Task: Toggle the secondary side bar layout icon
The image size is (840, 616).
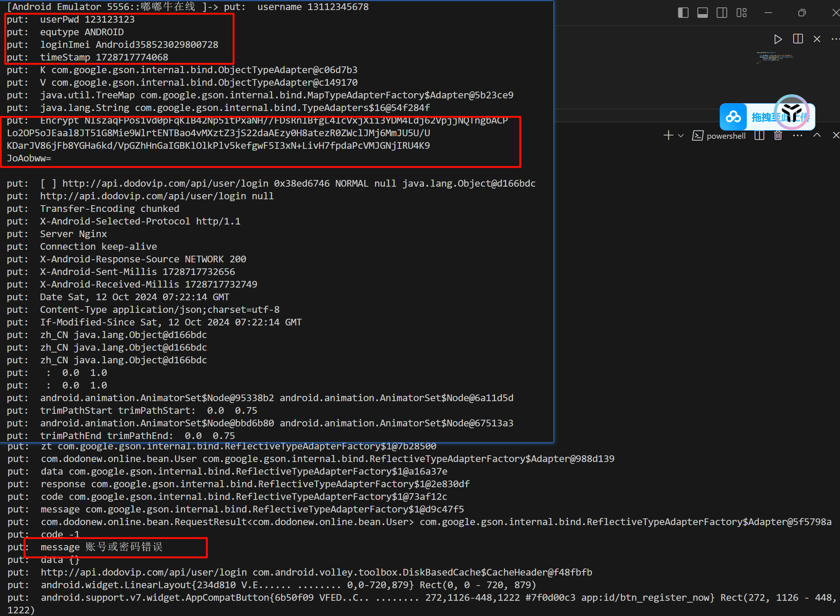Action: tap(722, 13)
